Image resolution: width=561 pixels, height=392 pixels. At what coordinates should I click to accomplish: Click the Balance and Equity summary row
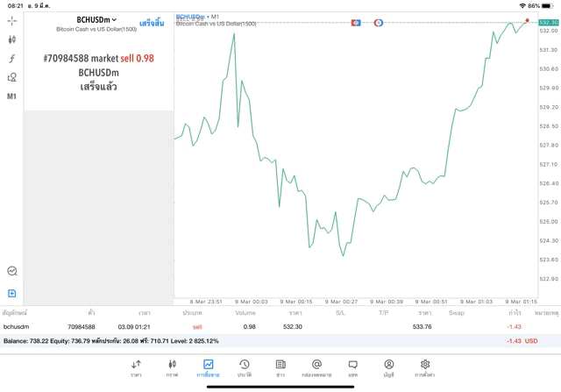pyautogui.click(x=280, y=341)
